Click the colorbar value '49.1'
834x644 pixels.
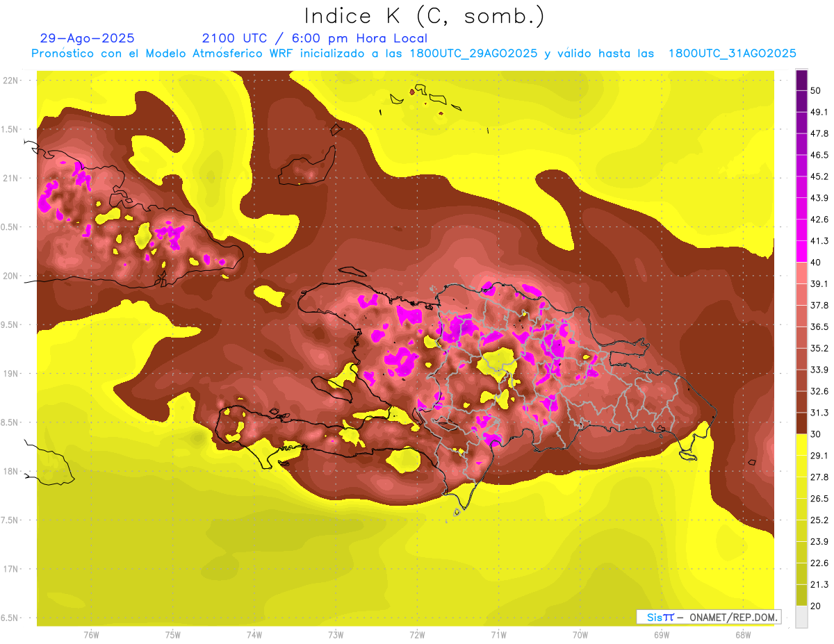point(819,112)
